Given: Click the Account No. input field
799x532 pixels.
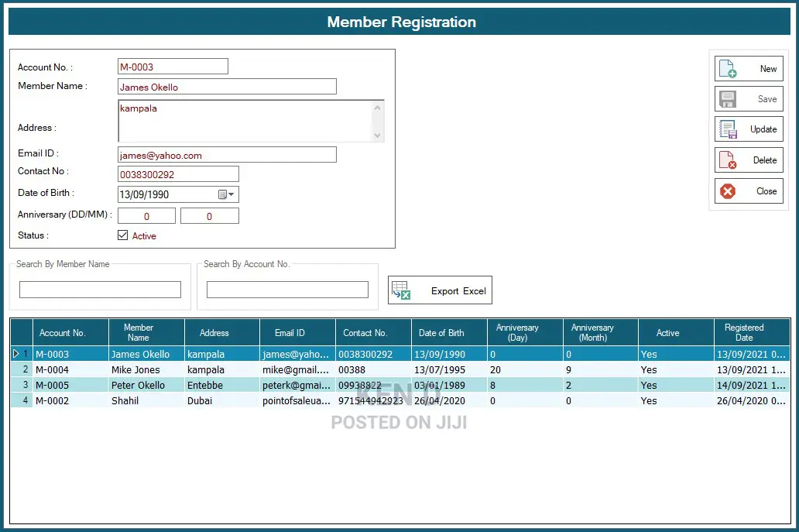Looking at the screenshot, I should pos(173,67).
